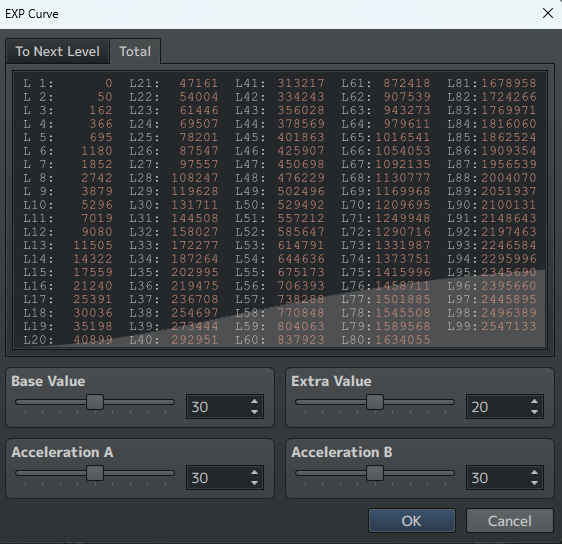The image size is (562, 544).
Task: Click the Extra Value slider handle
Action: click(375, 402)
